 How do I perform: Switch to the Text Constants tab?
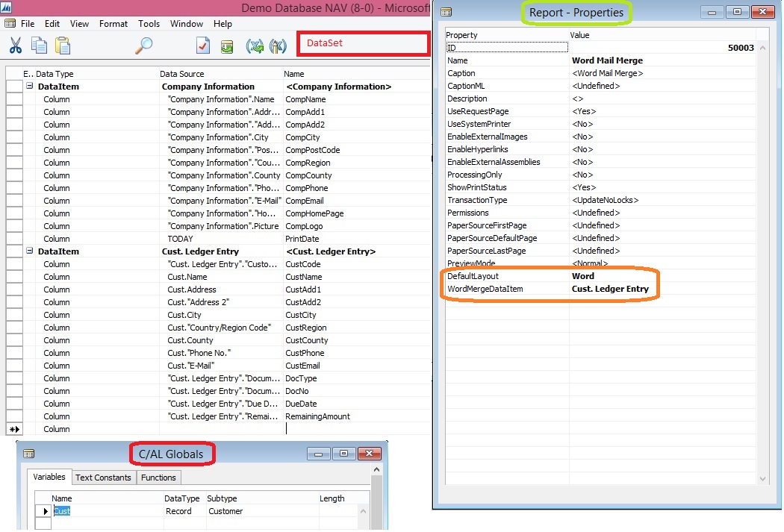[104, 477]
